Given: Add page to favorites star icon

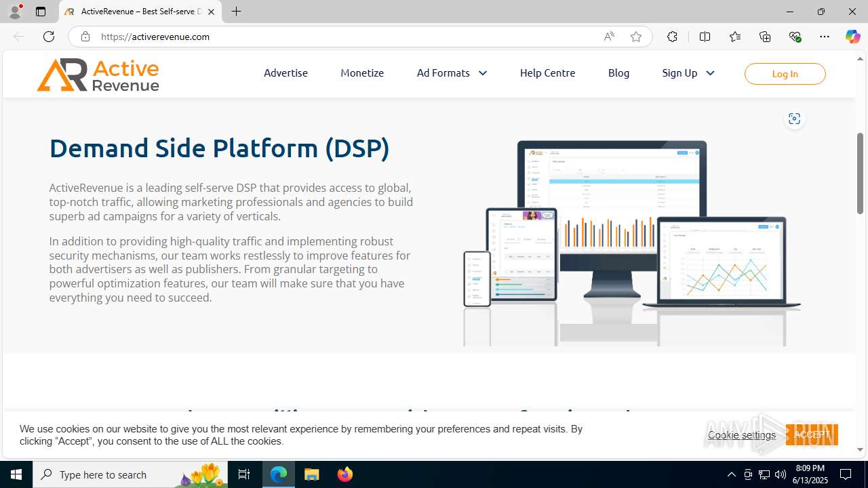Looking at the screenshot, I should click(x=636, y=37).
